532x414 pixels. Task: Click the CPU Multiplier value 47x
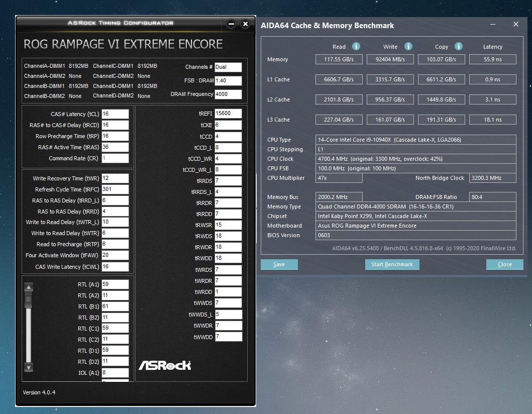pos(339,178)
